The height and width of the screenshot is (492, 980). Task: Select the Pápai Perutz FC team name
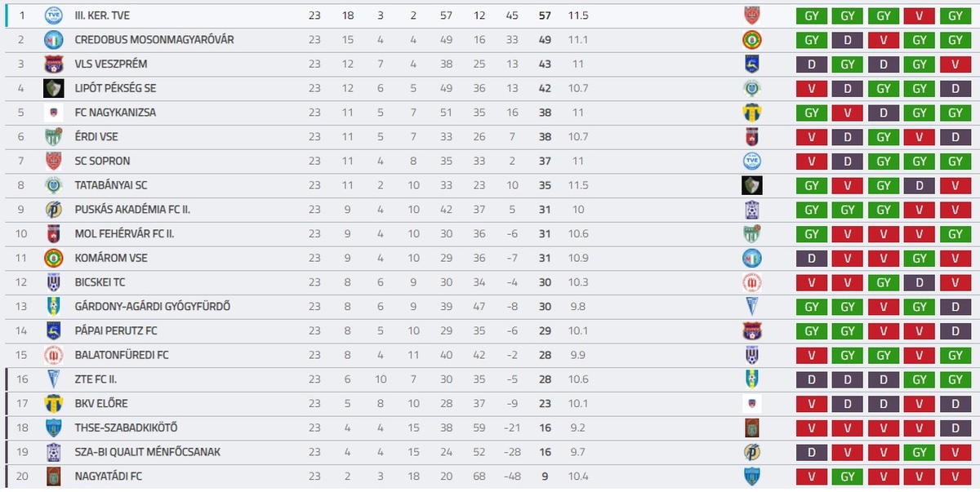115,331
